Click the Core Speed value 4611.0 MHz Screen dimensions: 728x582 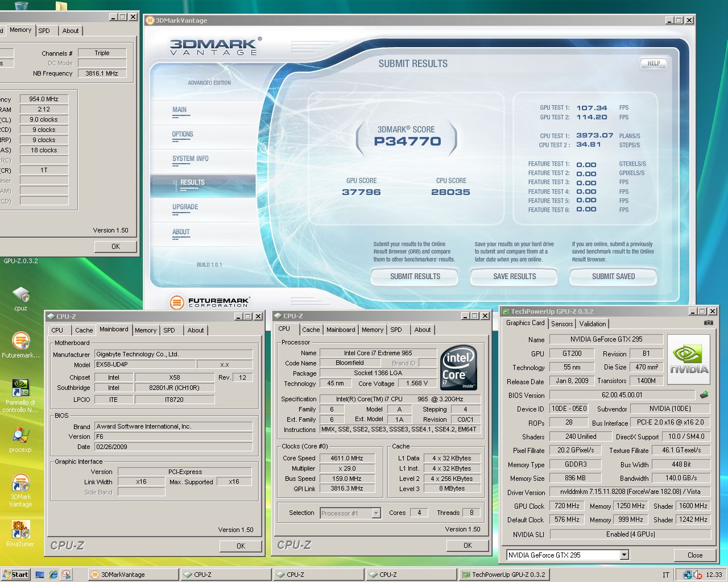pos(346,458)
